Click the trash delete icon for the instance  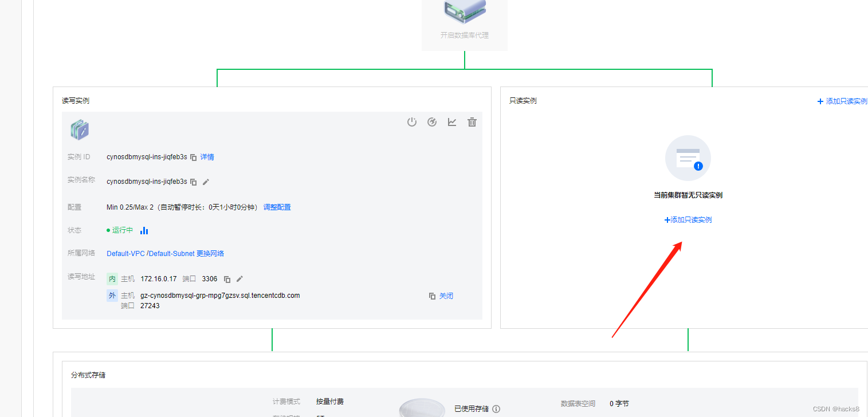click(x=472, y=122)
